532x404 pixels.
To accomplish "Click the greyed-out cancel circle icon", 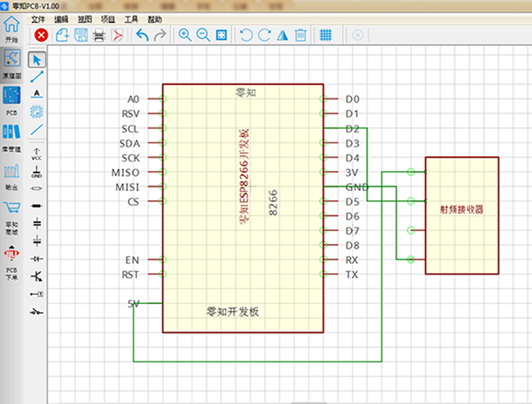I will [358, 35].
